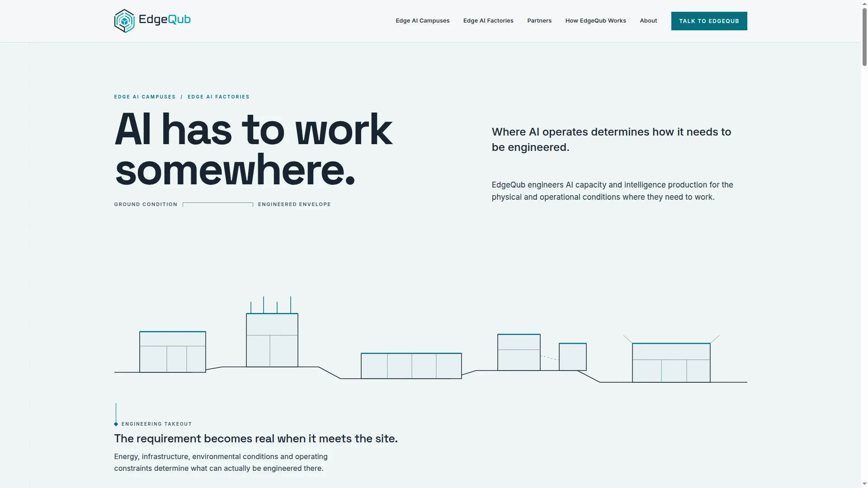868x488 pixels.
Task: Open How EdgeQub Works in navigation
Action: (x=595, y=21)
